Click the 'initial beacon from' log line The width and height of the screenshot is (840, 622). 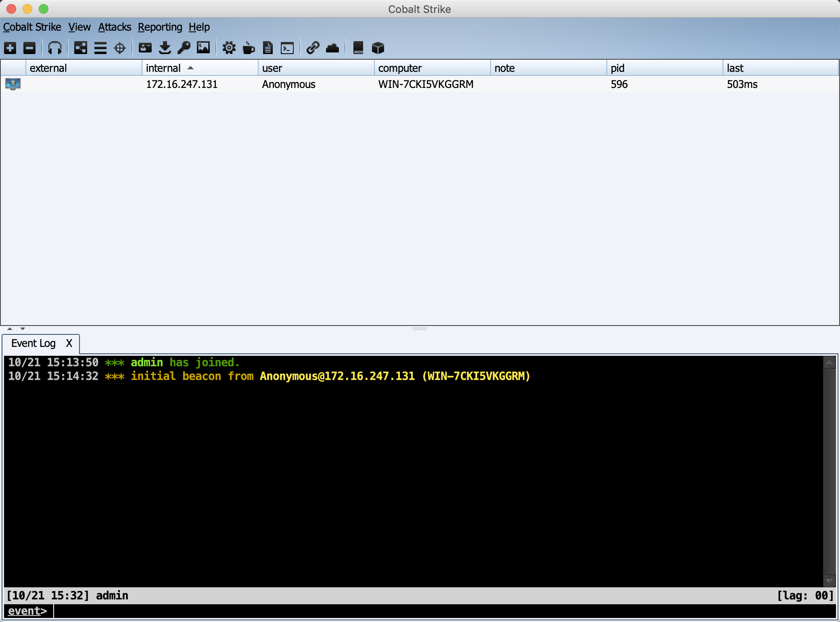269,376
